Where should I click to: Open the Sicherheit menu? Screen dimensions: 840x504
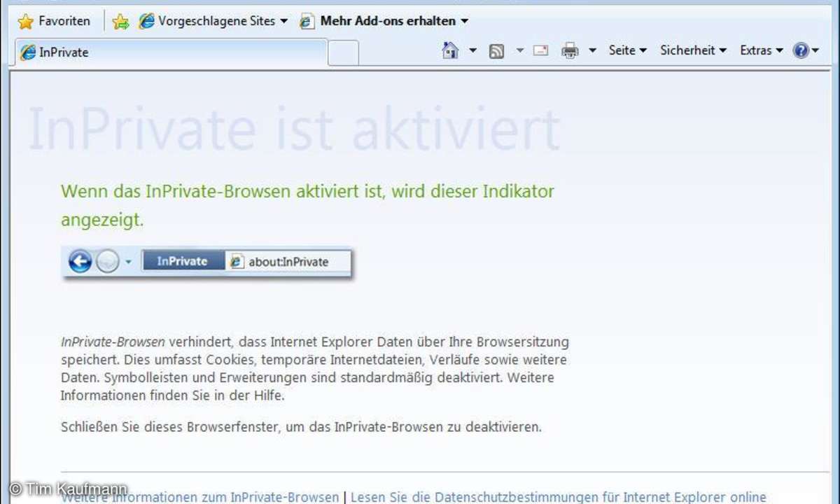coord(693,50)
